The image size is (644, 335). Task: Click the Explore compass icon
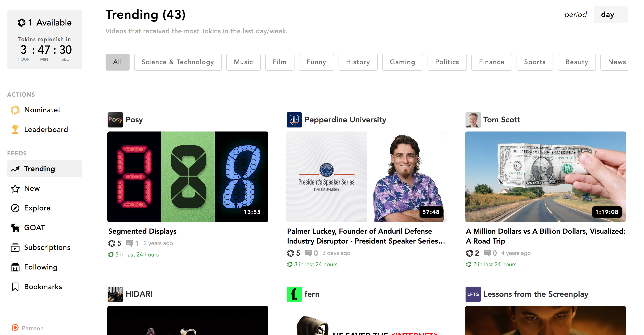[15, 208]
